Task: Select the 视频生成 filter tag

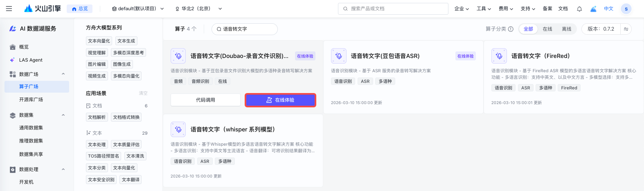Action: click(97, 76)
